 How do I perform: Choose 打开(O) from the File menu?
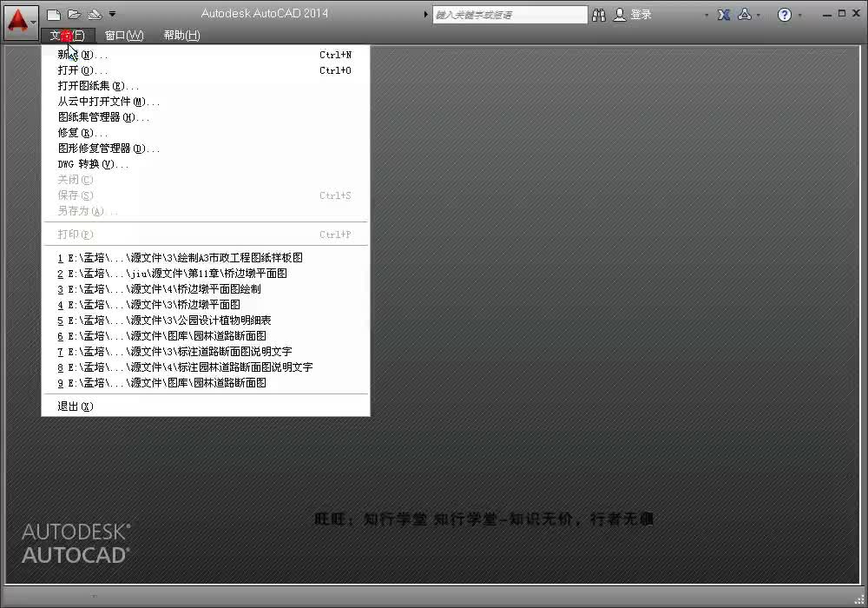(206, 70)
